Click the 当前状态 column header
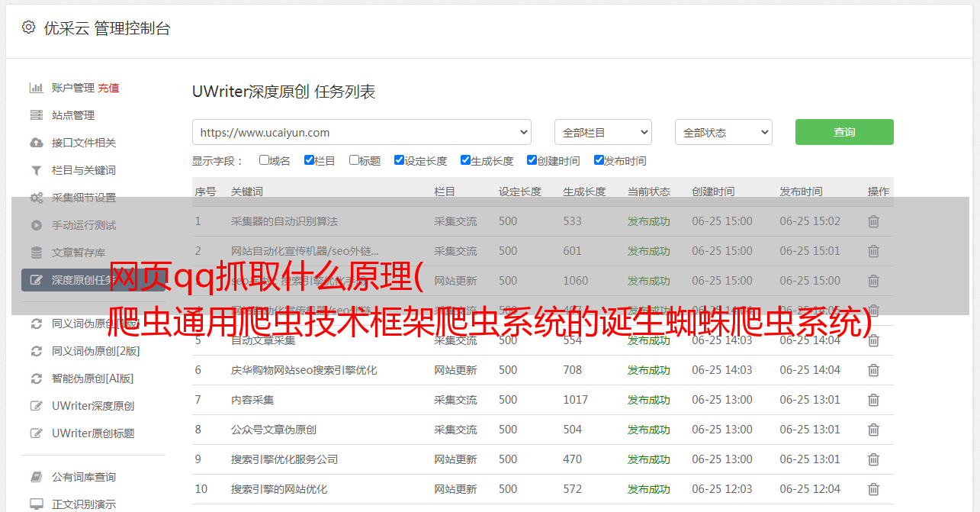Viewport: 980px width, 512px height. (x=649, y=192)
